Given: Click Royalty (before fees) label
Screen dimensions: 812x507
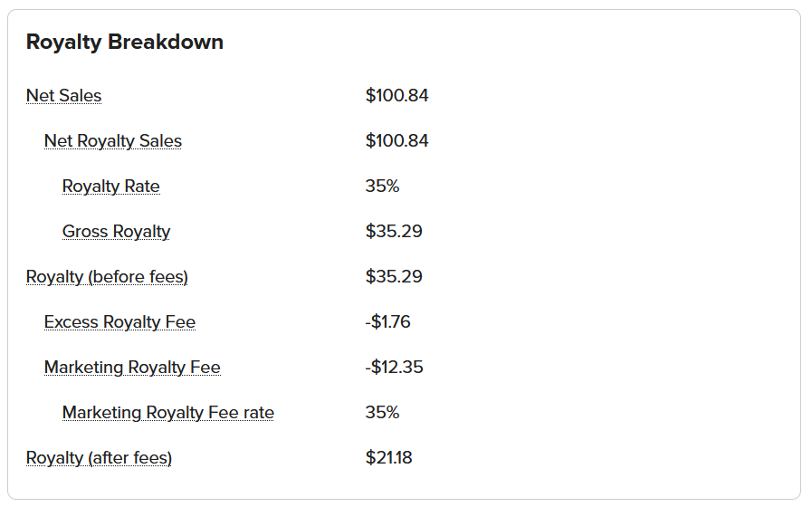Looking at the screenshot, I should 107,277.
